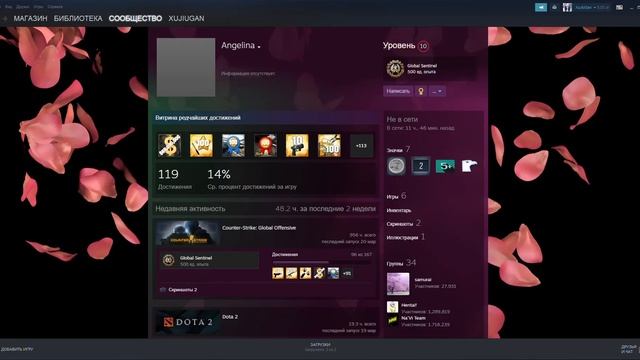Open the green 5+ badge
Screen dimensions: 640x360
coord(445,166)
